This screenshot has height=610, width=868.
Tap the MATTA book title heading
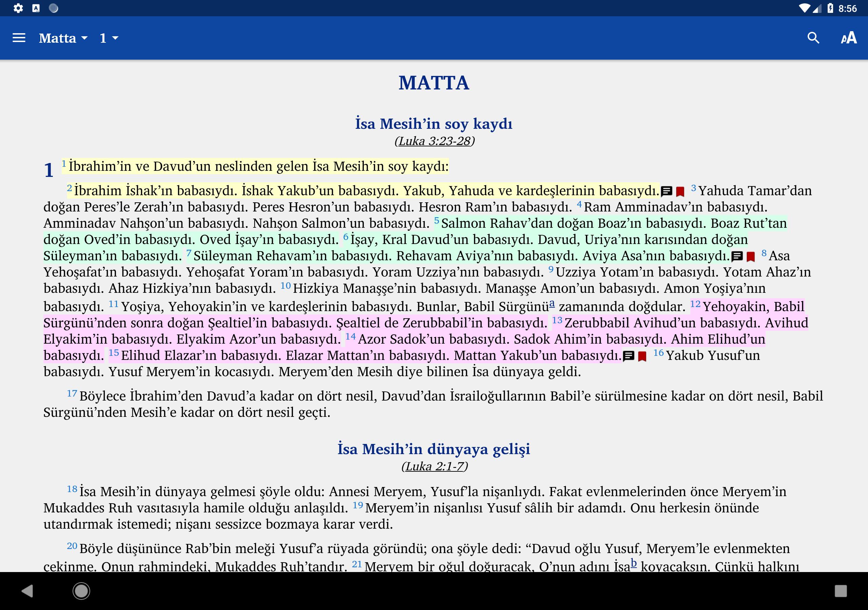[434, 83]
